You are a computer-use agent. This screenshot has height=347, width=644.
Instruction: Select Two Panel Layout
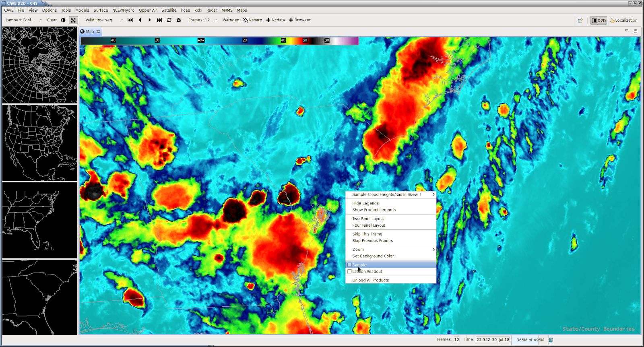pyautogui.click(x=391, y=219)
